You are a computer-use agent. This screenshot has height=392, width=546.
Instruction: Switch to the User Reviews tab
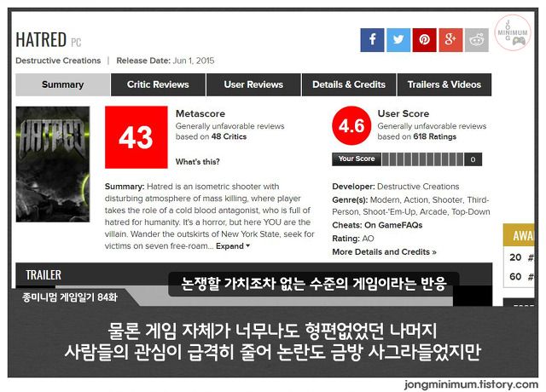tap(253, 84)
